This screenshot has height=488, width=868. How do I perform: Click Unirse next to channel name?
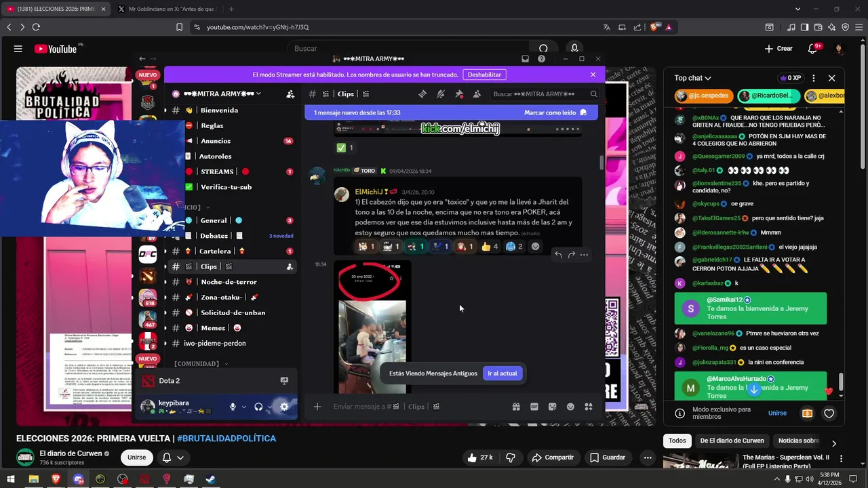(x=137, y=457)
